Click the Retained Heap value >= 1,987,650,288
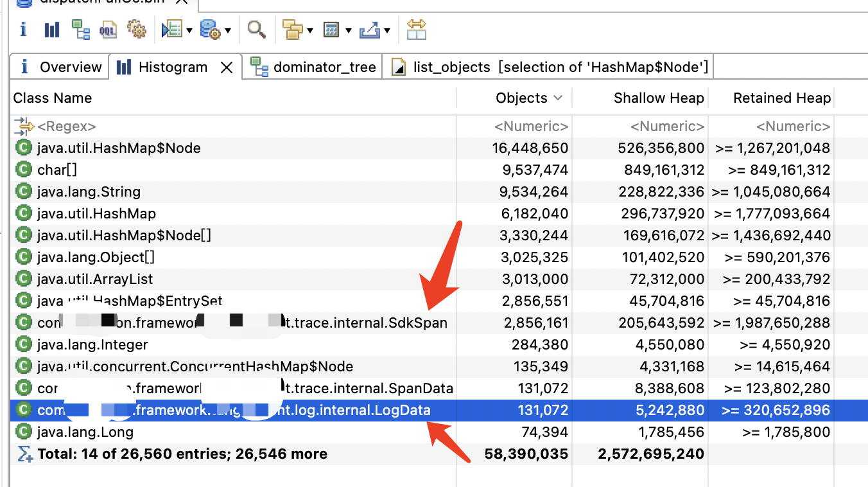This screenshot has width=868, height=487. [772, 323]
